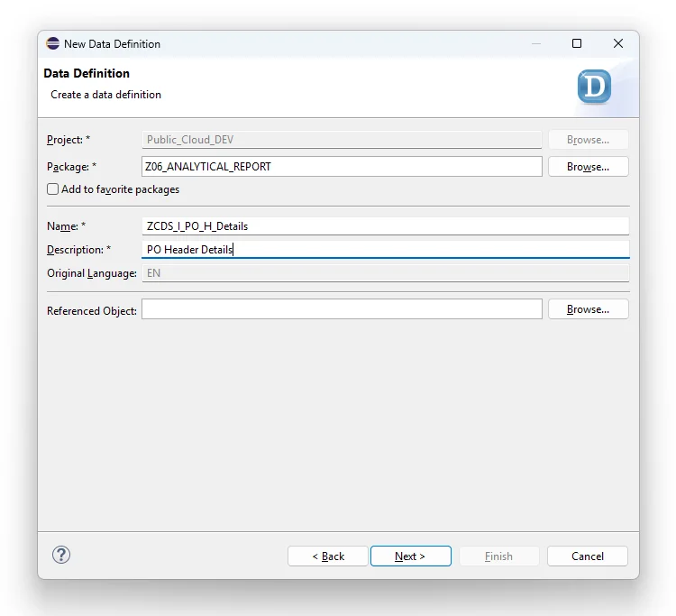This screenshot has width=676, height=616.
Task: Return with the Back button
Action: pos(328,556)
